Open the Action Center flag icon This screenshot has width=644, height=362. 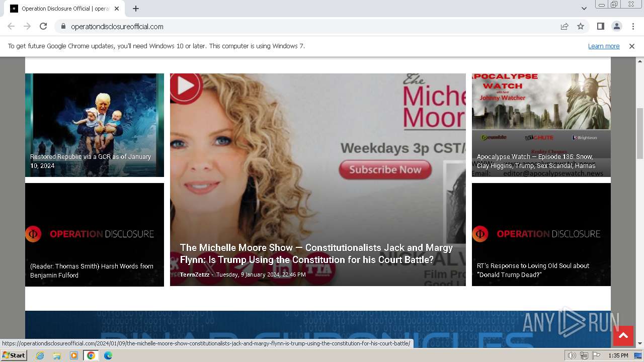pyautogui.click(x=596, y=355)
